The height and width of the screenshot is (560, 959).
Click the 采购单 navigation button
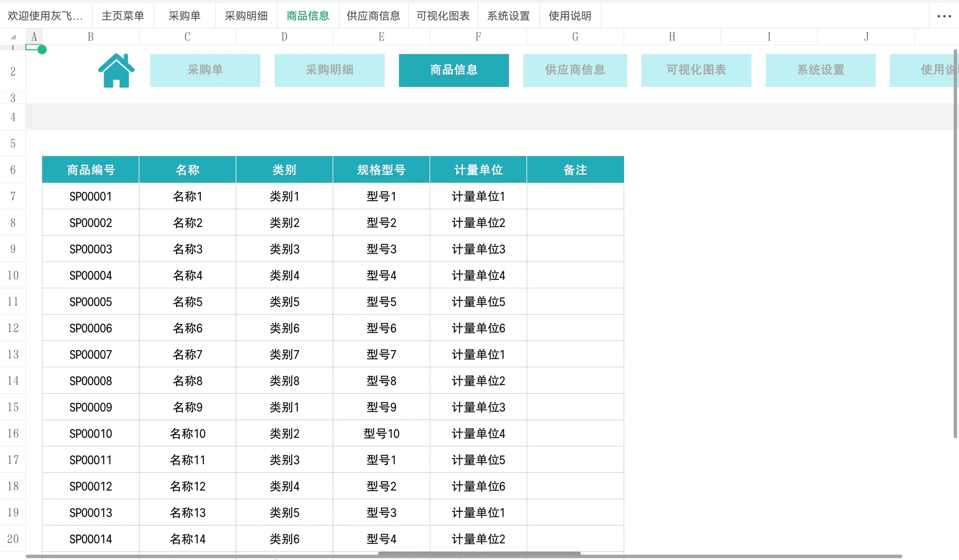(205, 70)
